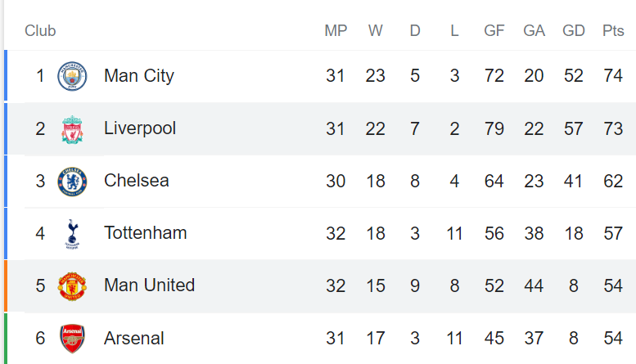This screenshot has height=364, width=636.
Task: Click the Arsenal cannon crest
Action: coord(72,339)
